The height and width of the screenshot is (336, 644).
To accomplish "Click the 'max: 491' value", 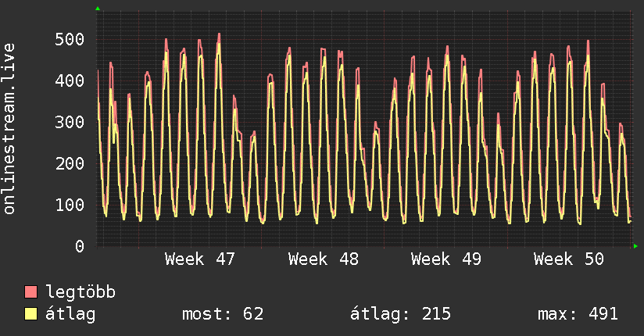I will click(578, 314).
